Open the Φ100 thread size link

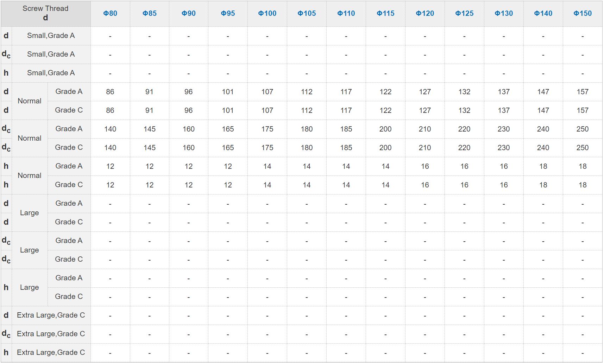coord(267,13)
